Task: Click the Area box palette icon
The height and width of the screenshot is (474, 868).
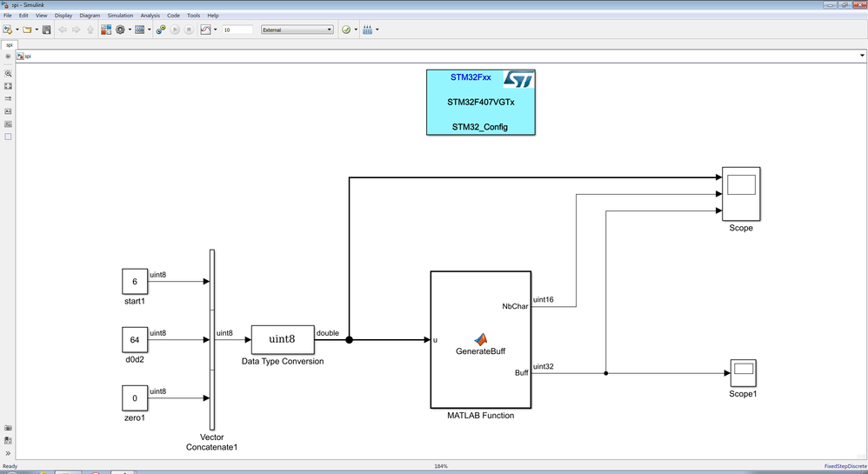Action: coord(8,137)
